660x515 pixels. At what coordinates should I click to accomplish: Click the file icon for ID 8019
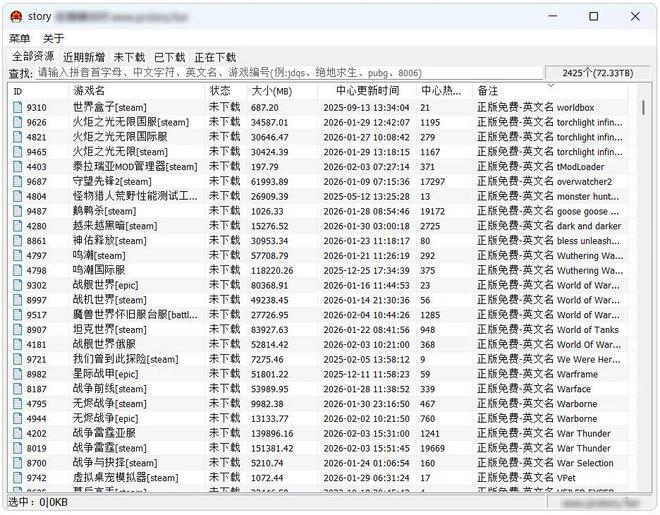[x=17, y=448]
